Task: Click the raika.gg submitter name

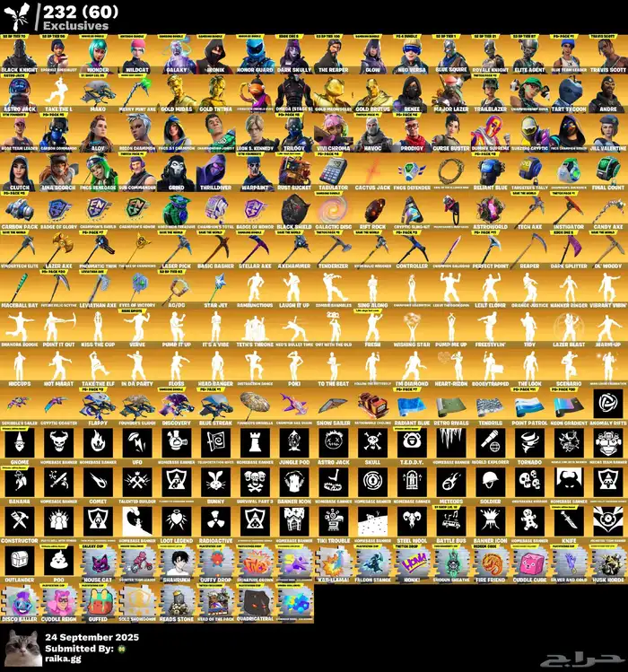Action: [x=65, y=657]
